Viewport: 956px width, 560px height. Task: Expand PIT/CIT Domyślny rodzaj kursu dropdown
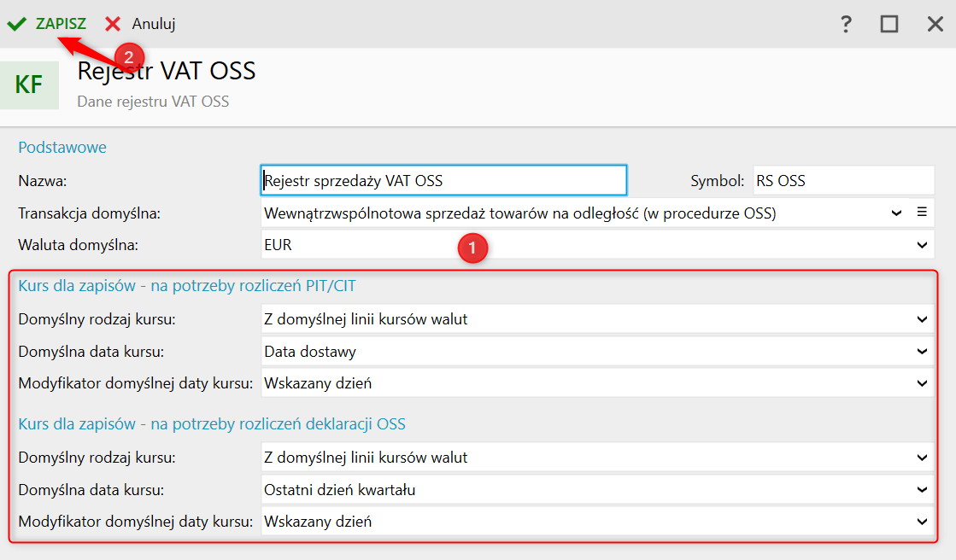(922, 319)
